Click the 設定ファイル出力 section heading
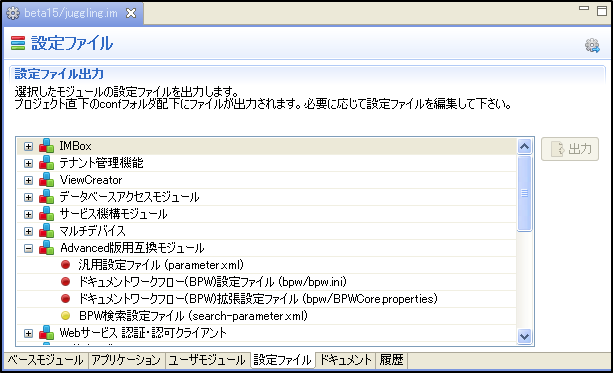 (59, 74)
